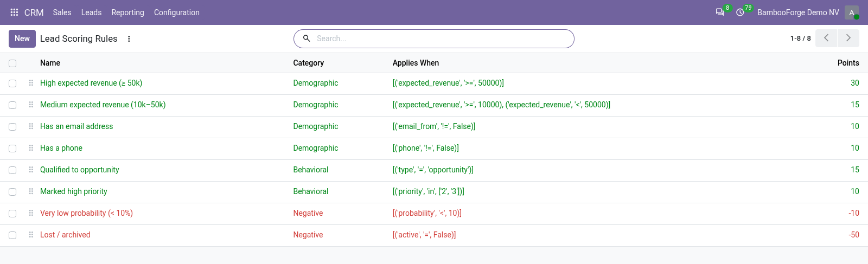868x264 pixels.
Task: Open rule Lost / archived
Action: (65, 235)
